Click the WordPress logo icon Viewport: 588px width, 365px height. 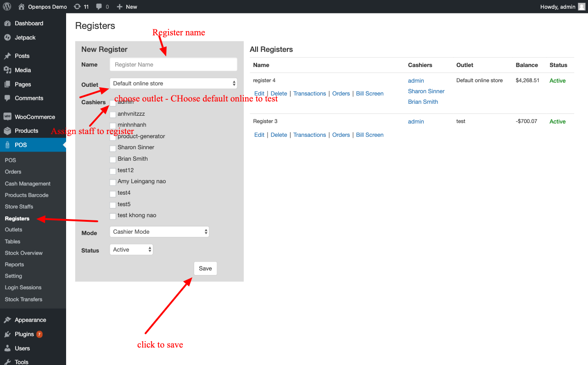pos(7,6)
